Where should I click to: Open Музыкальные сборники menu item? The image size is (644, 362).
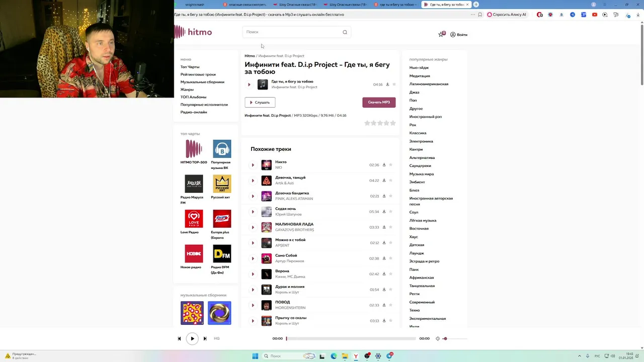[202, 82]
